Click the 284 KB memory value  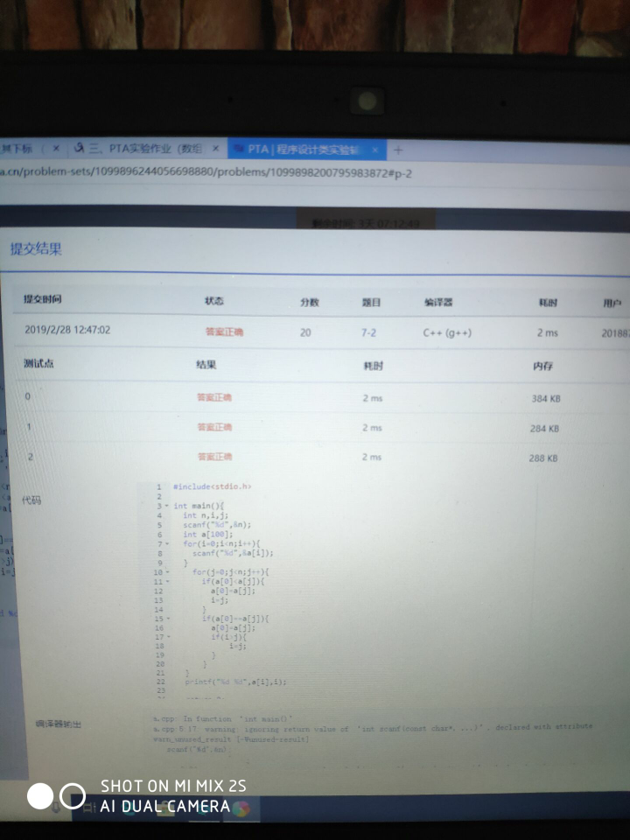click(544, 429)
